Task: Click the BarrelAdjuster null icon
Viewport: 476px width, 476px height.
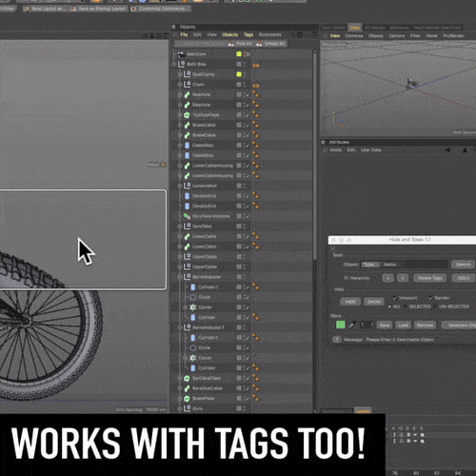Action: click(188, 277)
